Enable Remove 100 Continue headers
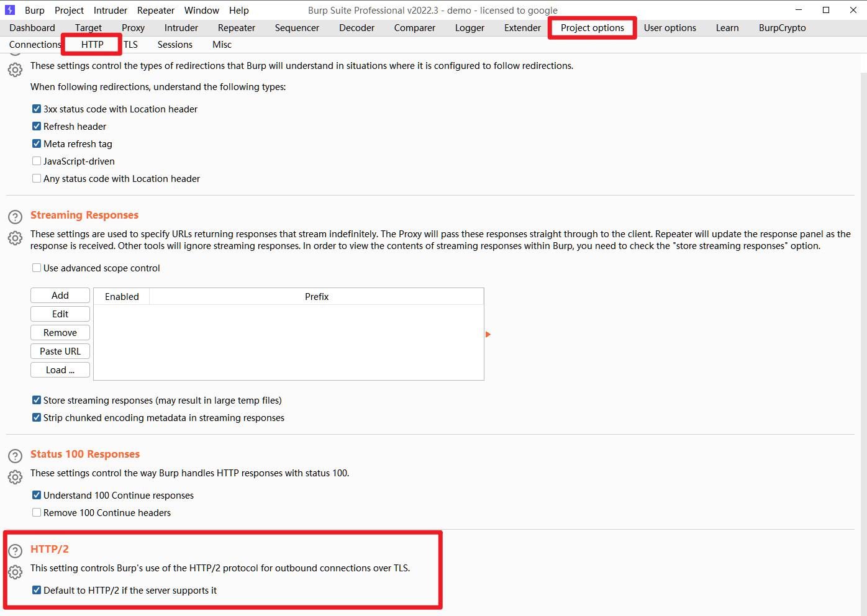 click(x=37, y=512)
